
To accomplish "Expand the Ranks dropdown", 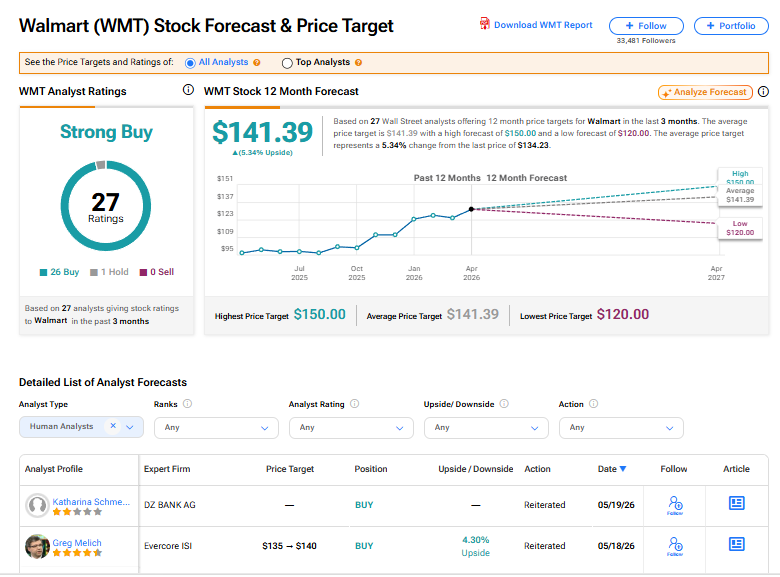I will pyautogui.click(x=216, y=428).
